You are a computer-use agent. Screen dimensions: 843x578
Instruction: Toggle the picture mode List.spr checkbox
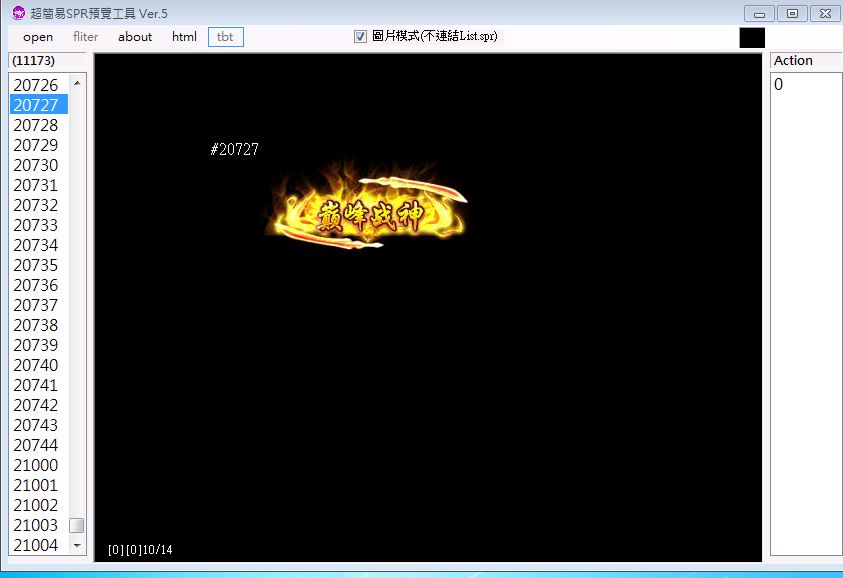(360, 37)
